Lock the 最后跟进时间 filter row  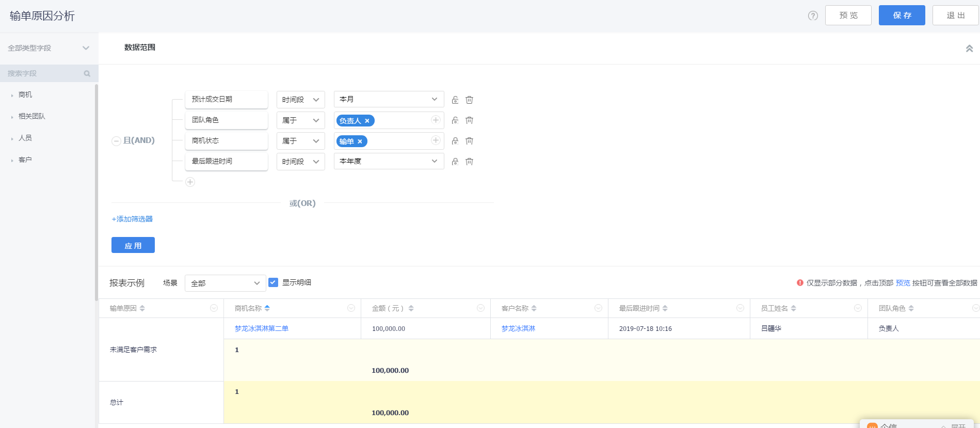coord(455,162)
